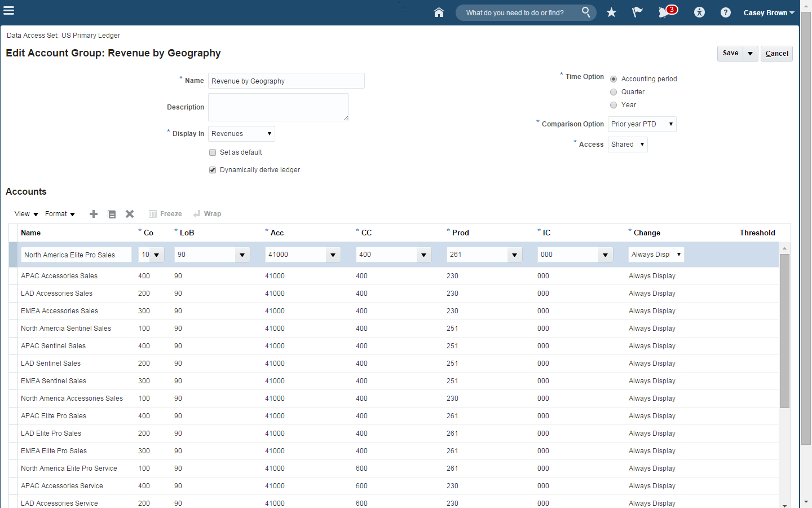Open the accessibility settings icon

coord(699,12)
